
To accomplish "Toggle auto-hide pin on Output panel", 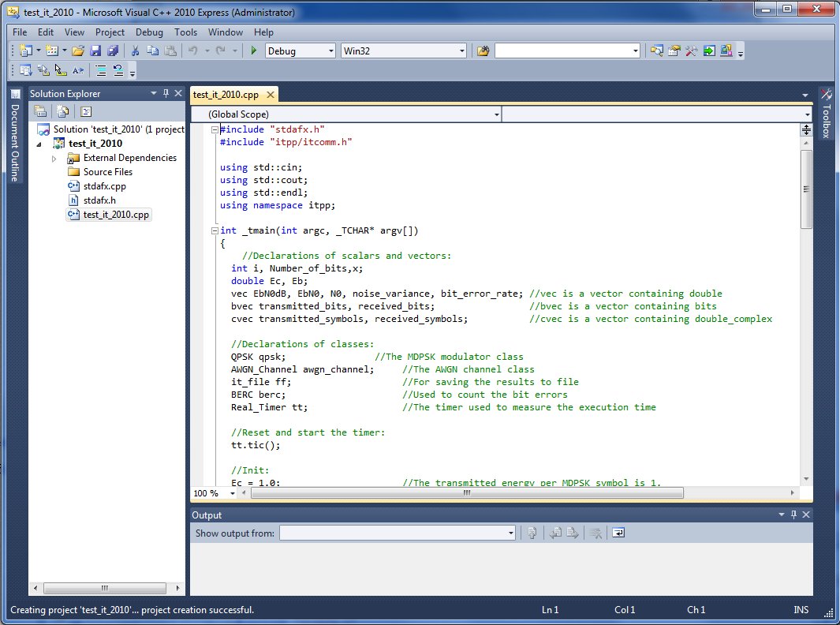I will 793,515.
